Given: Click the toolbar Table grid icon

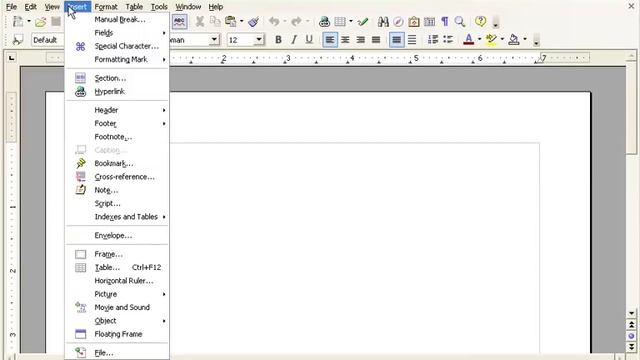Looking at the screenshot, I should click(x=340, y=22).
